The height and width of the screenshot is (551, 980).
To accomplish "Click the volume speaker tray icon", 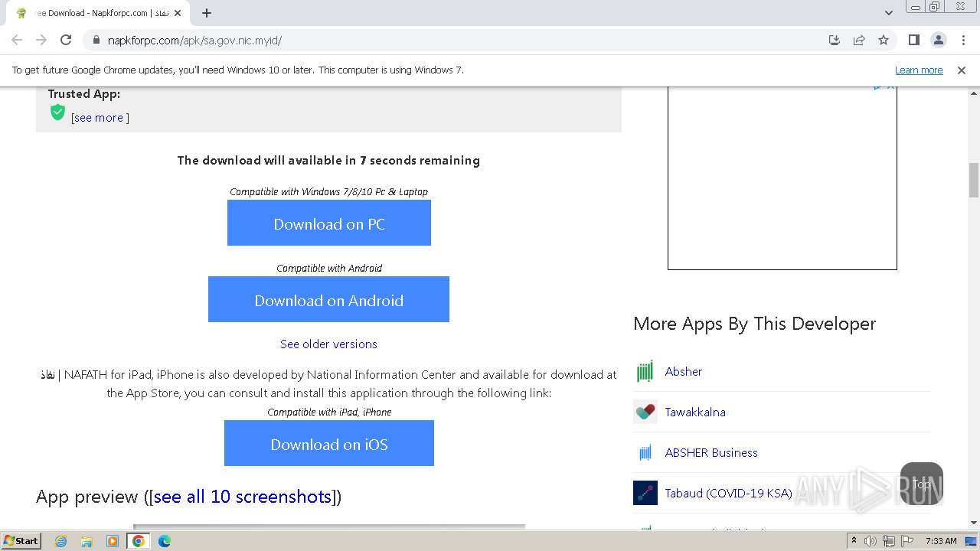I will [x=871, y=541].
